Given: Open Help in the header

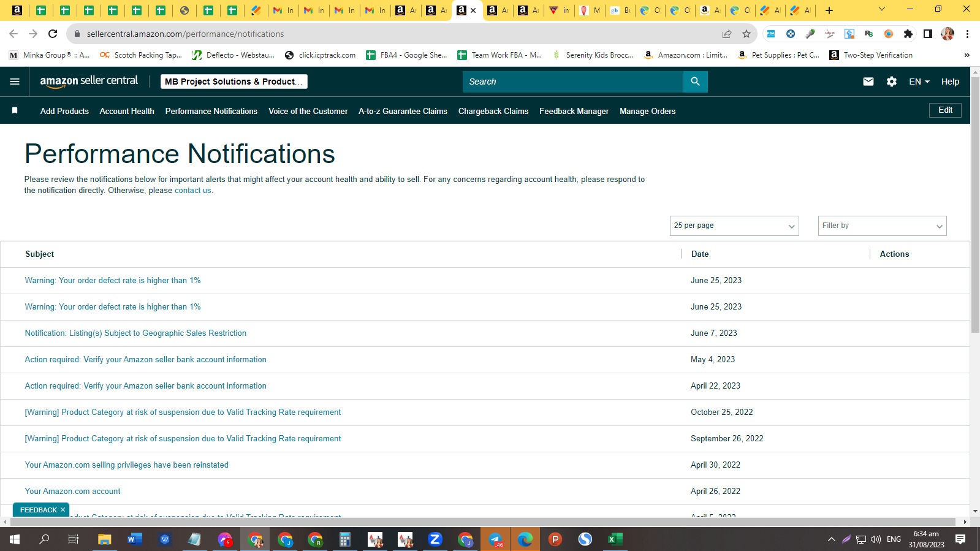Looking at the screenshot, I should point(950,82).
